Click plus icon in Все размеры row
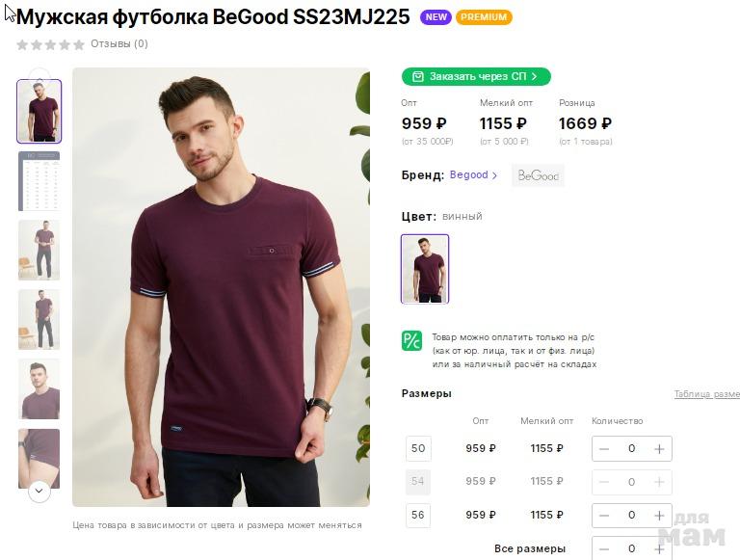Viewport: 740px width, 560px height. pos(659,548)
